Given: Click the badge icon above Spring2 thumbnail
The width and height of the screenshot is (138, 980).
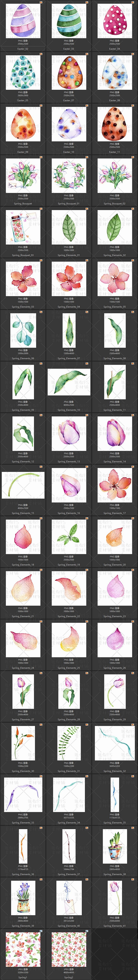Looking at the screenshot, I should 87,931.
